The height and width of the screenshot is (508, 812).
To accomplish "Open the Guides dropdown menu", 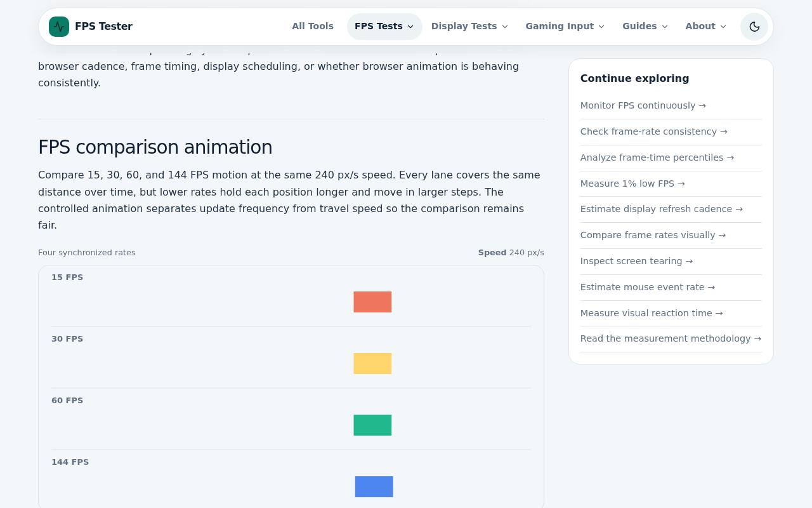I will pyautogui.click(x=645, y=27).
